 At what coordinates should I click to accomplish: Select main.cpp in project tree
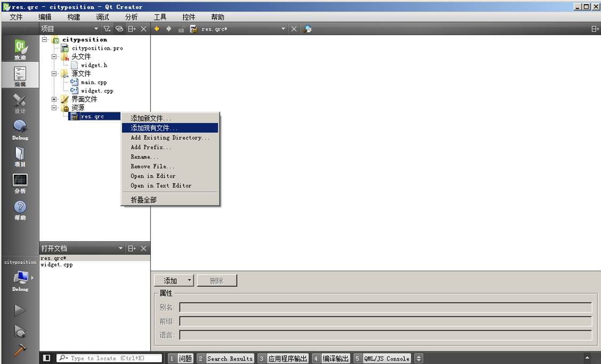(93, 83)
